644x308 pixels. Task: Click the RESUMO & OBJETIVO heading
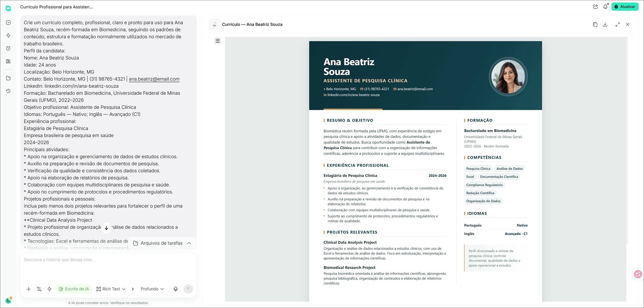(x=350, y=120)
